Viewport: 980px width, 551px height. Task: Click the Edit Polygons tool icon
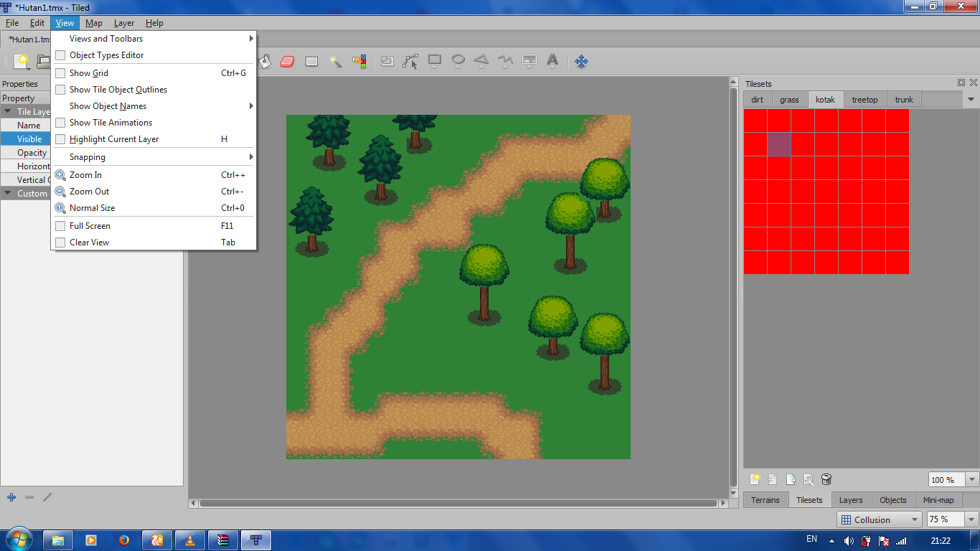(x=410, y=62)
